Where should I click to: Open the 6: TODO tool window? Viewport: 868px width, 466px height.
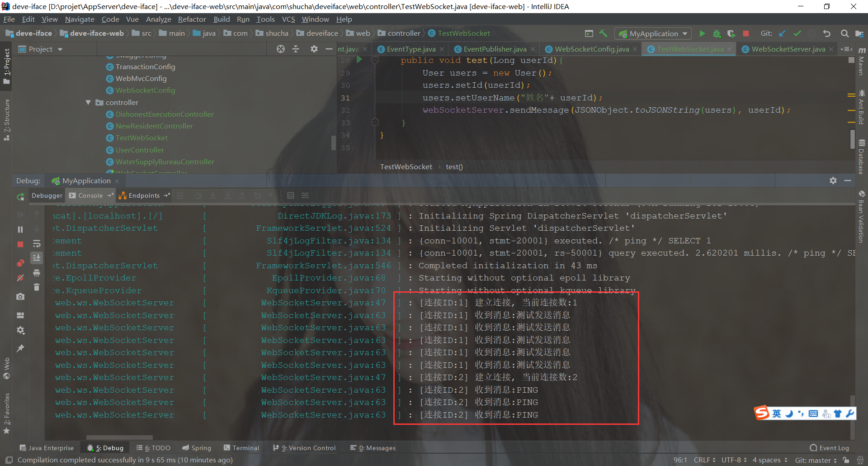pos(153,448)
